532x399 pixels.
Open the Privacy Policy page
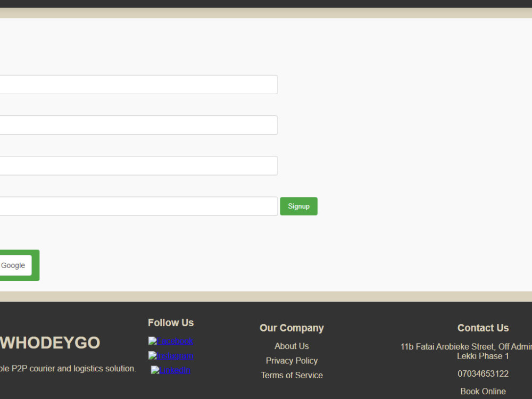pyautogui.click(x=292, y=361)
